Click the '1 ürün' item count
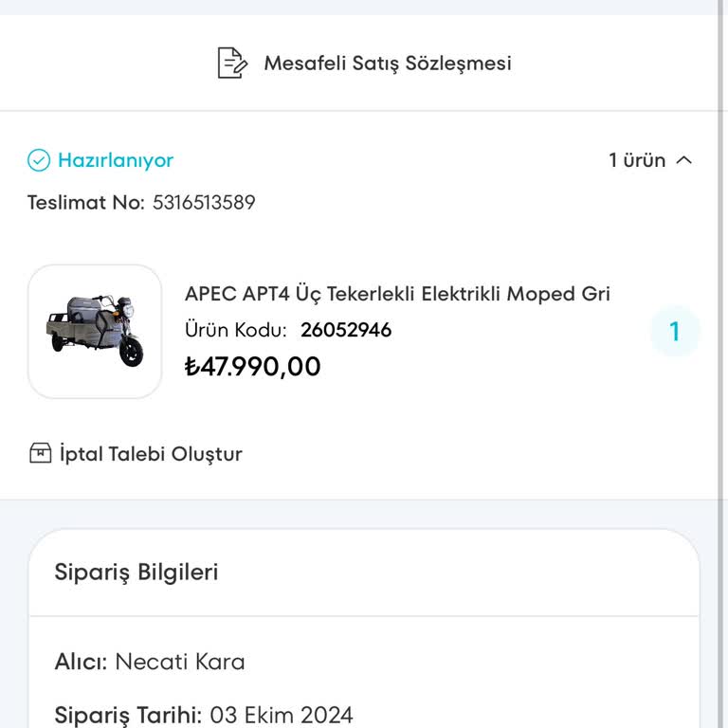 [x=637, y=160]
